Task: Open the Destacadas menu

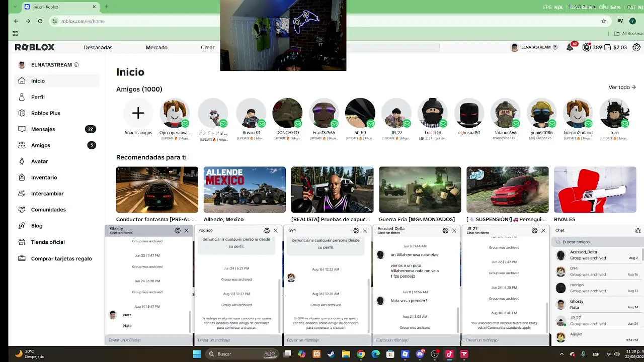Action: [98, 47]
